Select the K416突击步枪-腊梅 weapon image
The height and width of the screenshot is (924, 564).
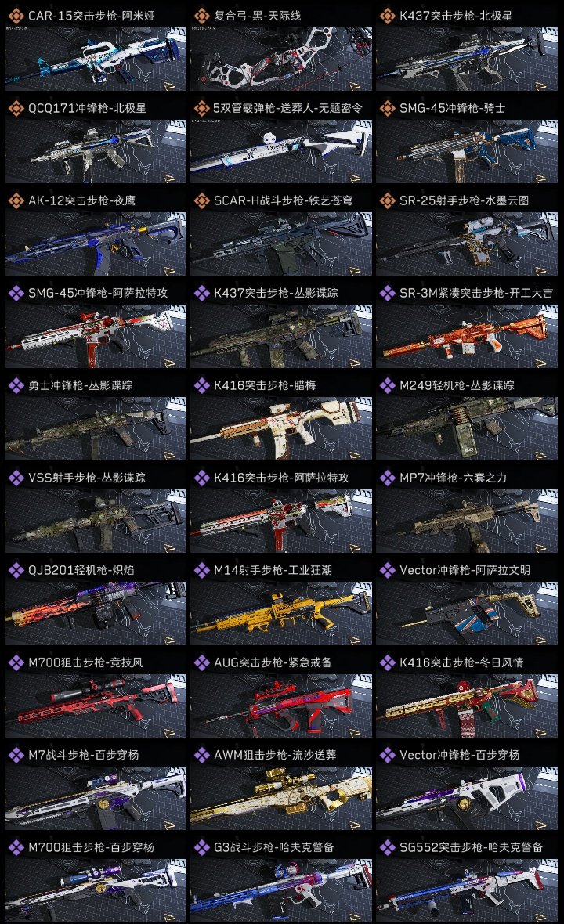tap(281, 428)
